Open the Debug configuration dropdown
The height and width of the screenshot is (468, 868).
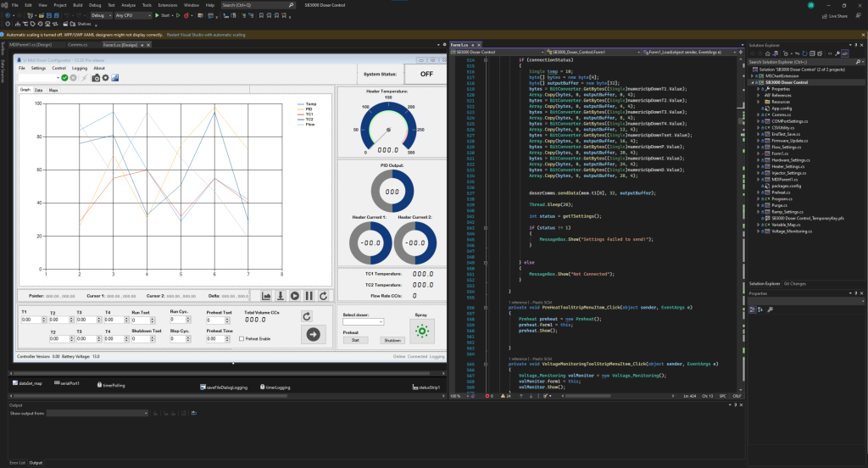pyautogui.click(x=100, y=15)
